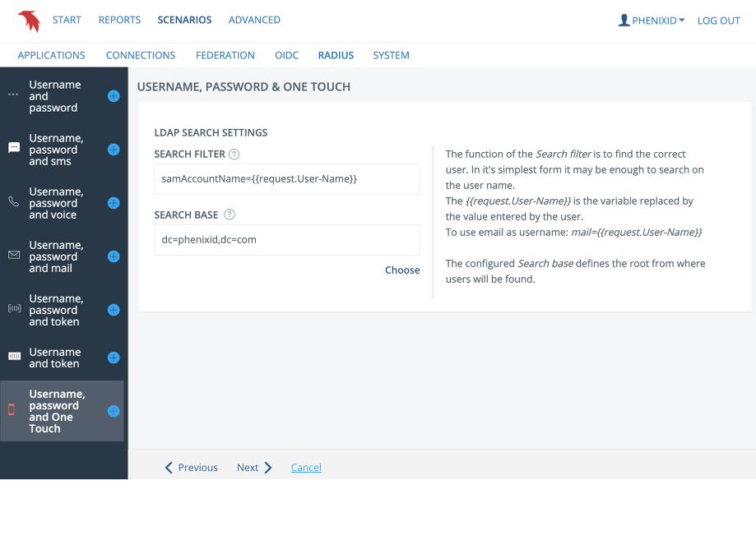The width and height of the screenshot is (756, 550).
Task: Open the PHENIXID account dropdown
Action: (x=656, y=20)
